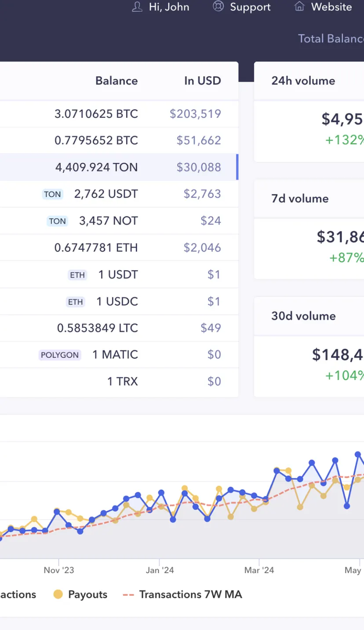Select the 0.6747781 ETH balance
Viewport: 364px width, 630px height.
click(96, 248)
